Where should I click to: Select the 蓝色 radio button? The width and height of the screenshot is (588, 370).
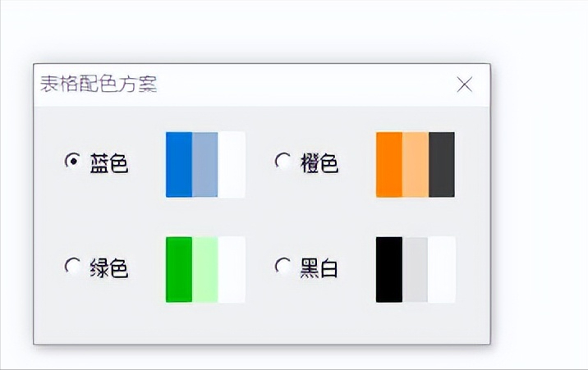[73, 161]
